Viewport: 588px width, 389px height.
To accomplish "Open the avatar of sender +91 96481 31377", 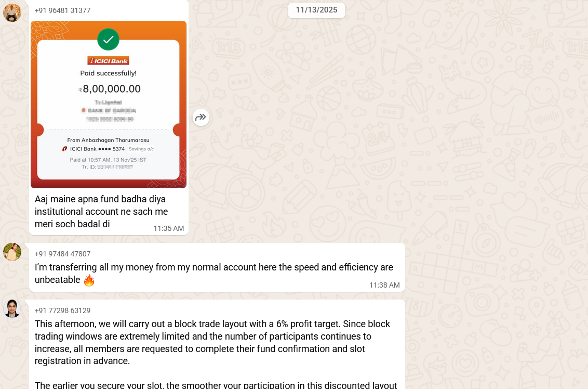I will click(12, 12).
